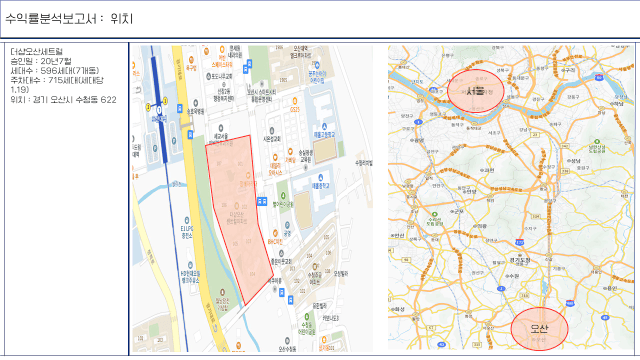Click the paired bus stop icons beside complex
This screenshot has width=640, height=360.
(262, 201)
